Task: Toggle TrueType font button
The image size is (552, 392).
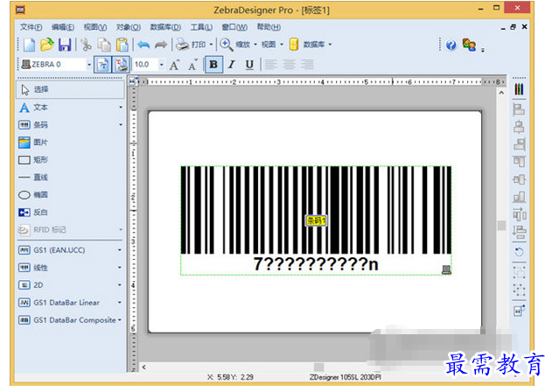Action: coord(103,65)
